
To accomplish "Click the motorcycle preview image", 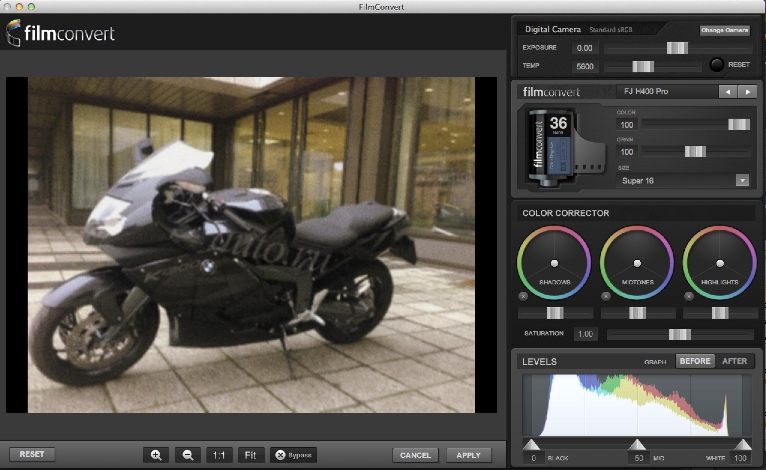I will (x=251, y=245).
